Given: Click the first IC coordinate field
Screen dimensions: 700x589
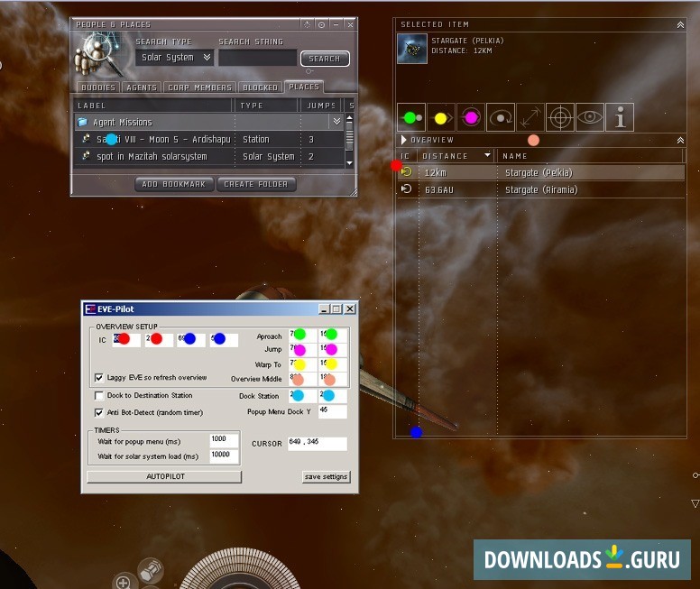Looking at the screenshot, I should [126, 340].
